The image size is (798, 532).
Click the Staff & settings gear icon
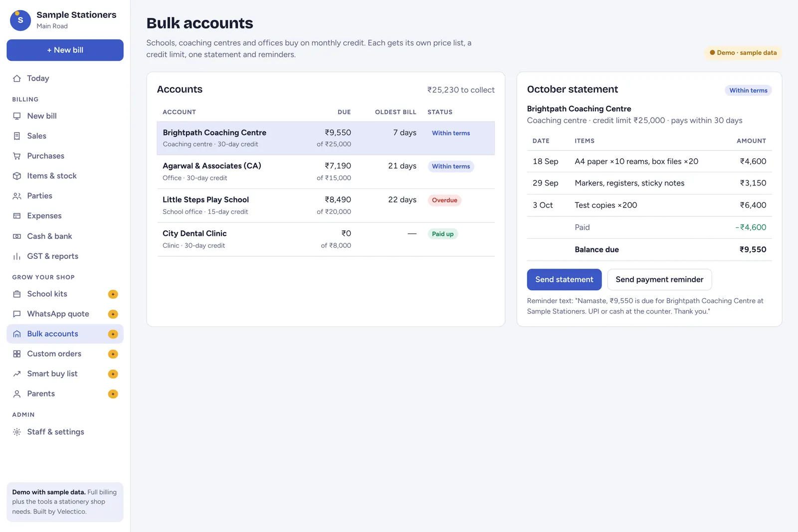[17, 432]
